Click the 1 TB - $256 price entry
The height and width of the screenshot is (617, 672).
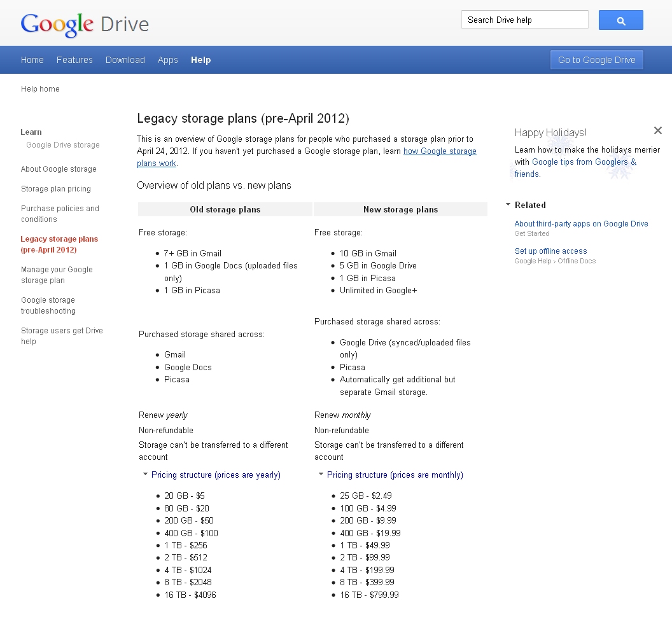186,546
